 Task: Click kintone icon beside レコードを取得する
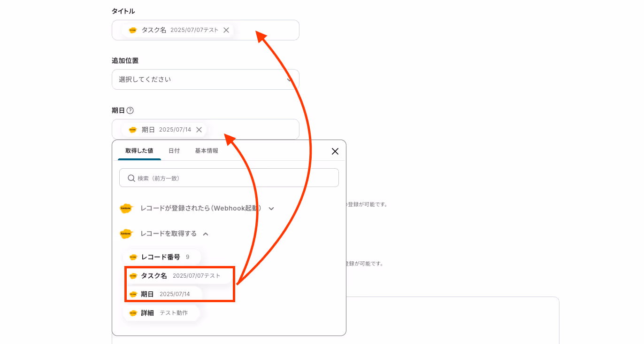(126, 234)
